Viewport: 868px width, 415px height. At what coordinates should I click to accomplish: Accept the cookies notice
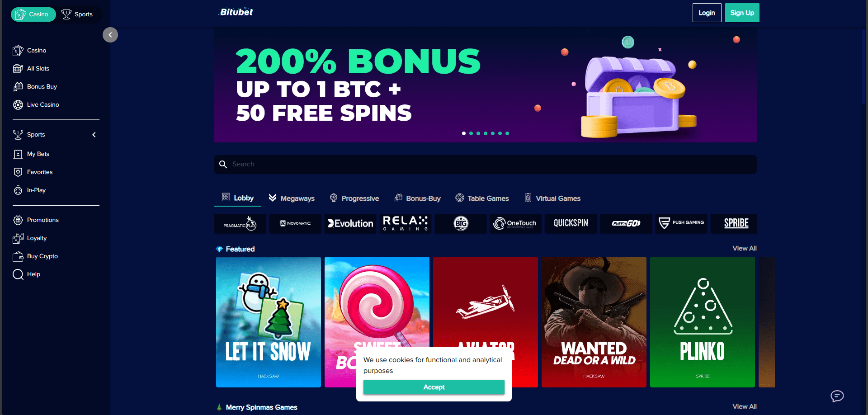coord(434,387)
